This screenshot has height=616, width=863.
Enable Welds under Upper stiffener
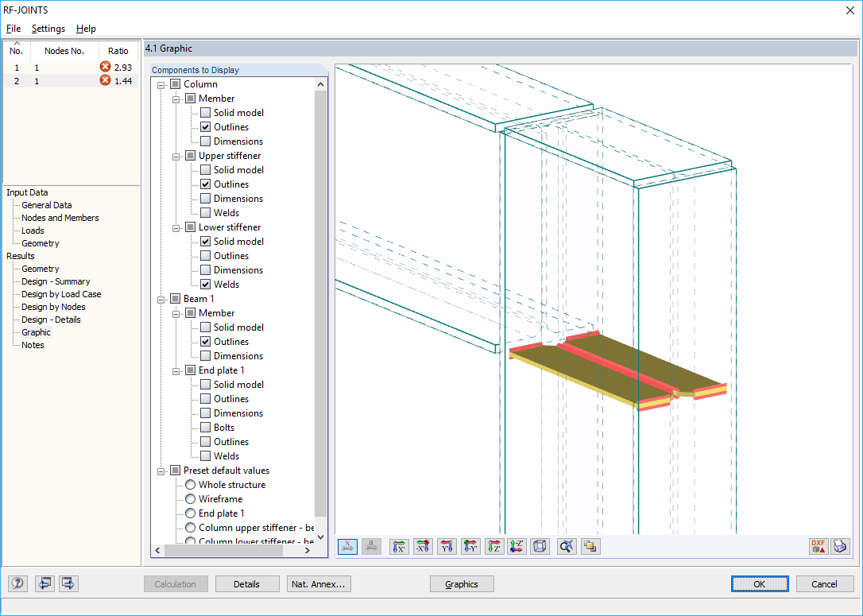(205, 212)
